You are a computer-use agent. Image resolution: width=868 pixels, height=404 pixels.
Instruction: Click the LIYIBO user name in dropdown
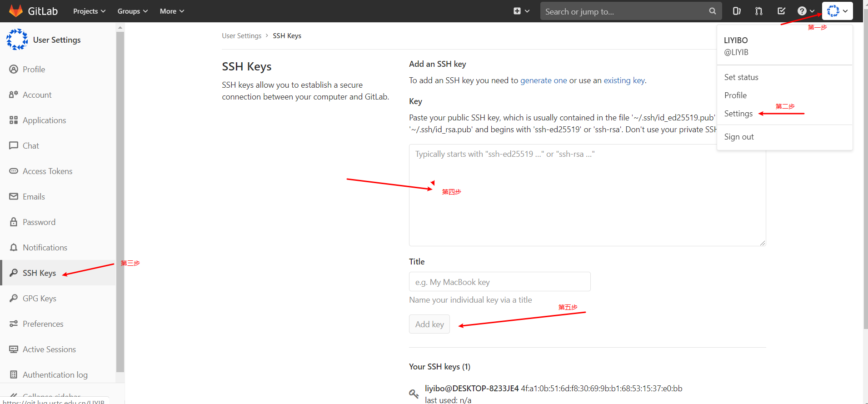coord(735,40)
